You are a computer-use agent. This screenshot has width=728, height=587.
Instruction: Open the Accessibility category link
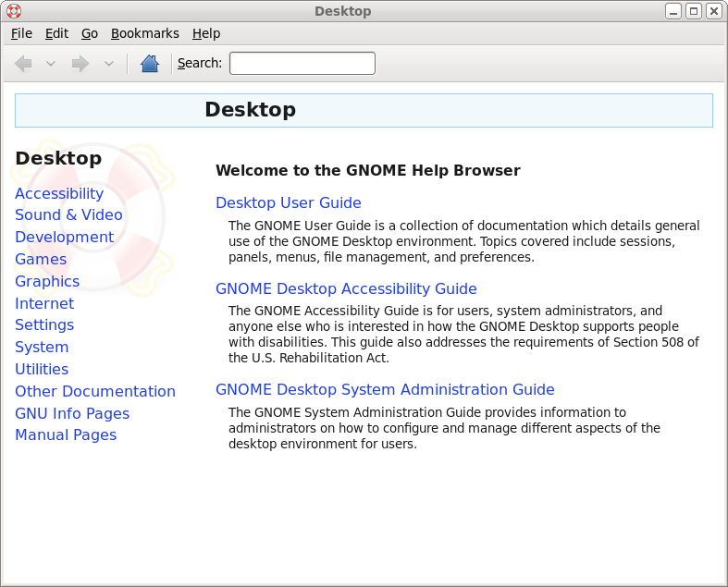(59, 193)
